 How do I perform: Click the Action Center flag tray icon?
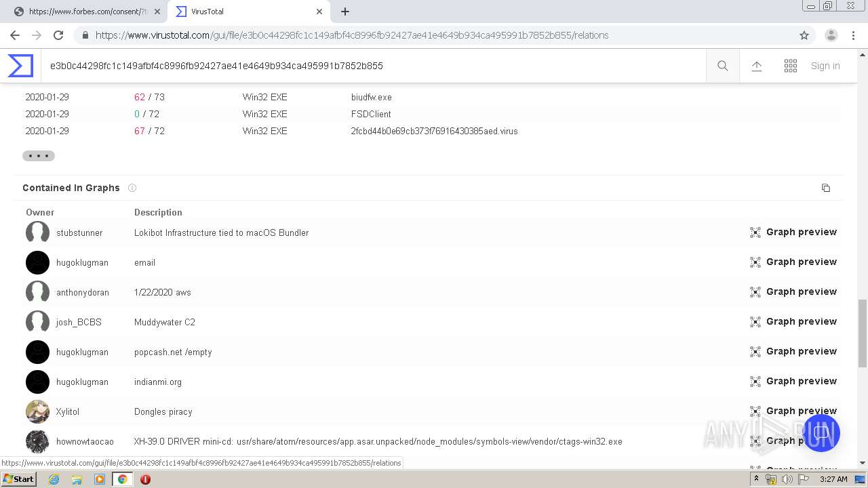[x=804, y=479]
